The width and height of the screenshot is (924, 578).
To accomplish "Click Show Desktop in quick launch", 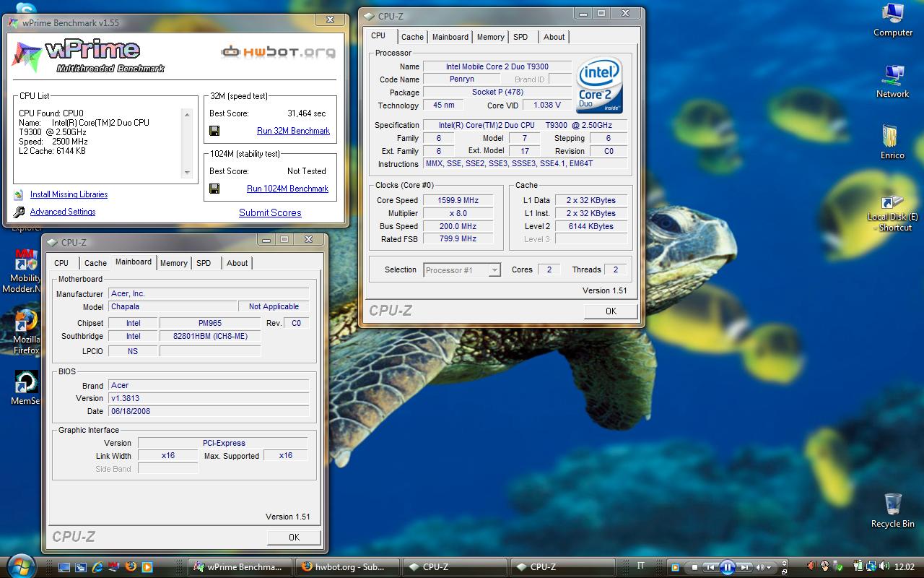I will (64, 567).
